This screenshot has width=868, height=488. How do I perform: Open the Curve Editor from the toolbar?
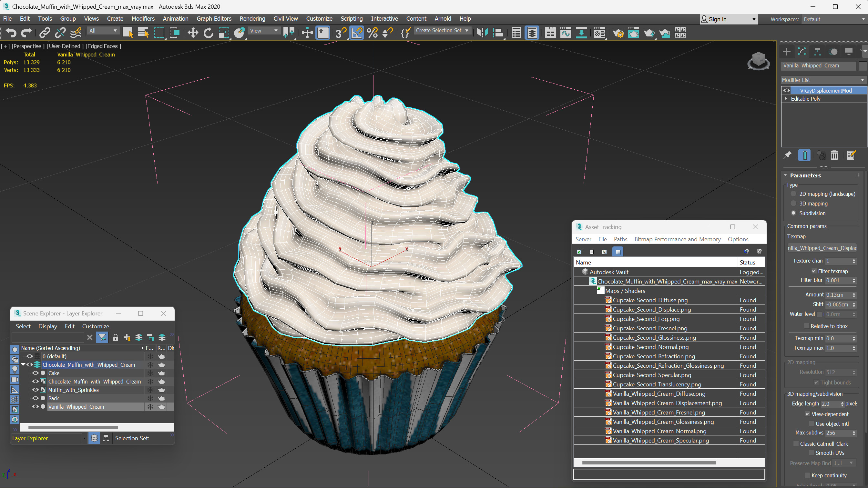point(566,33)
